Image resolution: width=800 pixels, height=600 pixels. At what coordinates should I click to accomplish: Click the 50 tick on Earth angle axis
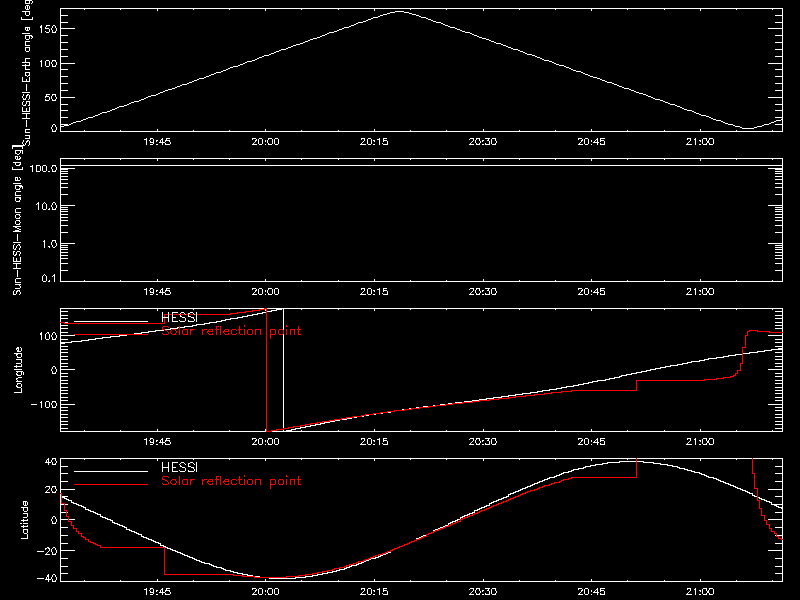click(51, 97)
